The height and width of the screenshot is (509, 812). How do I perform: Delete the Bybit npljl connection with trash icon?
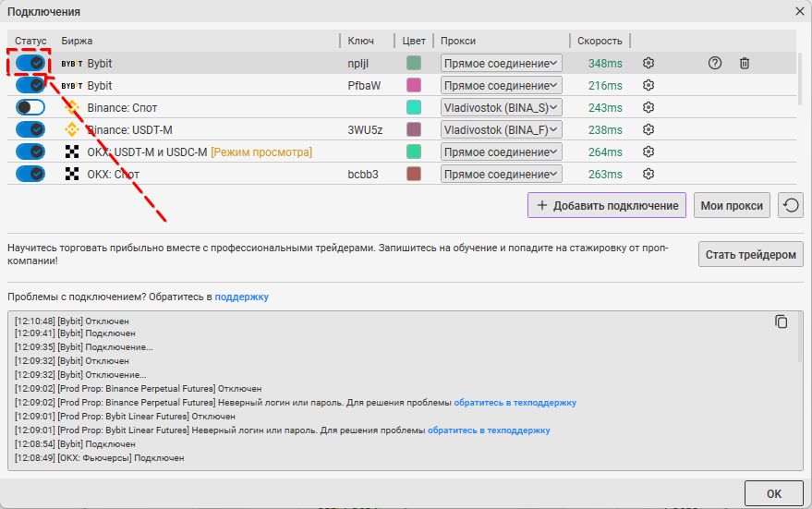click(x=745, y=63)
